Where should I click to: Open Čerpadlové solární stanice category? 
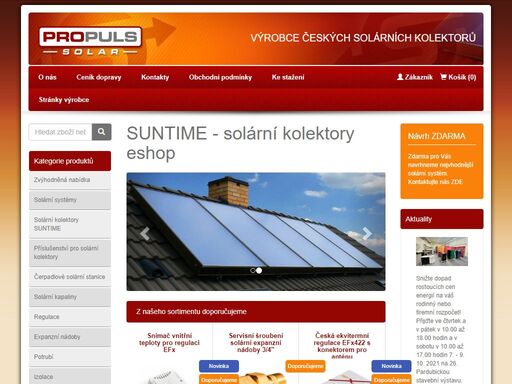coord(70,277)
